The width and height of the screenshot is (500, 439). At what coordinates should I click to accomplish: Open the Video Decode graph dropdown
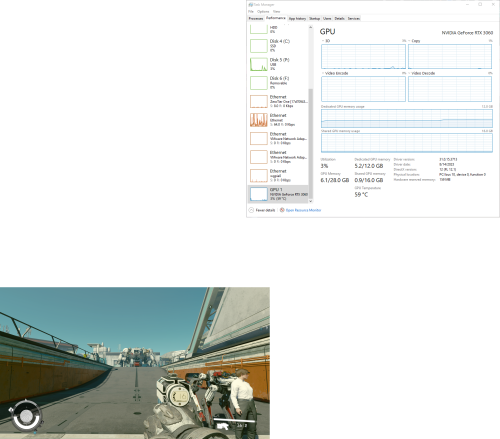coord(409,73)
